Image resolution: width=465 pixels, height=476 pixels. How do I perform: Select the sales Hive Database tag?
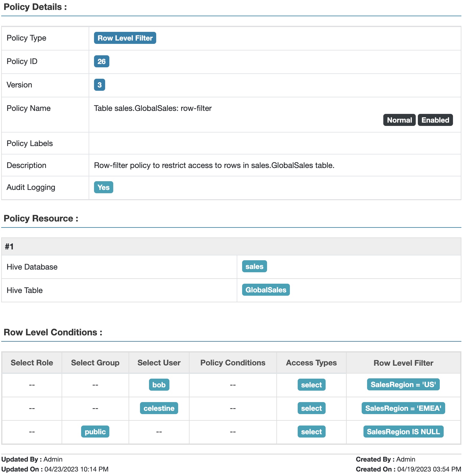(254, 267)
